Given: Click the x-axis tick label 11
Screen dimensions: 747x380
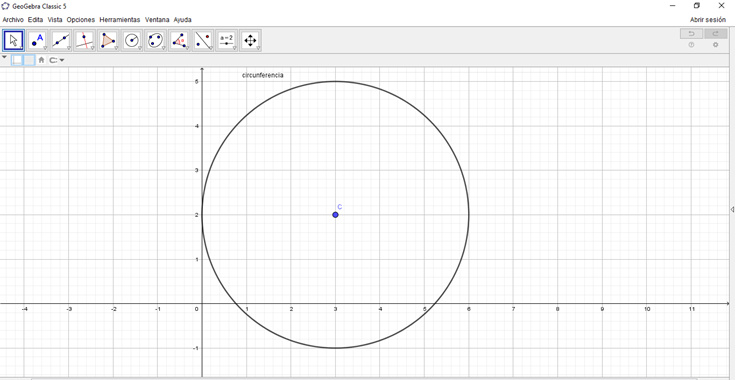Looking at the screenshot, I should (x=692, y=309).
